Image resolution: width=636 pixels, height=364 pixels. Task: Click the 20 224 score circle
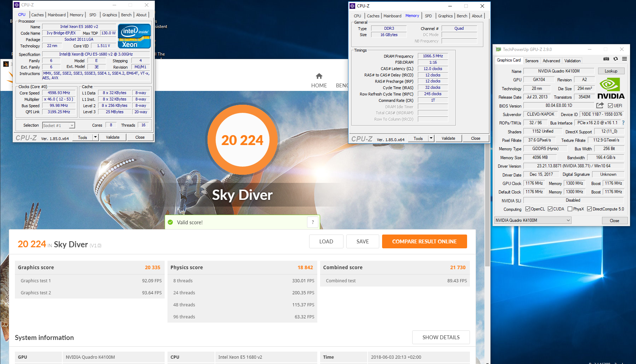[242, 140]
